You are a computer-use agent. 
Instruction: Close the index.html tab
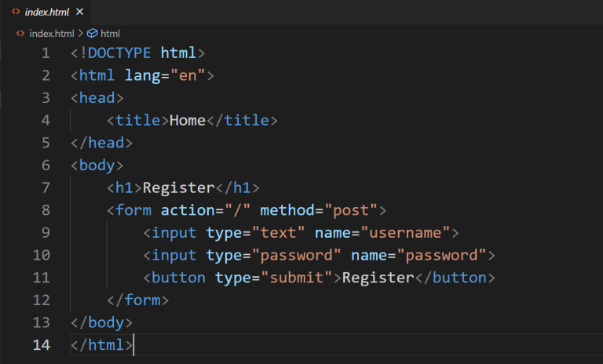click(x=79, y=12)
